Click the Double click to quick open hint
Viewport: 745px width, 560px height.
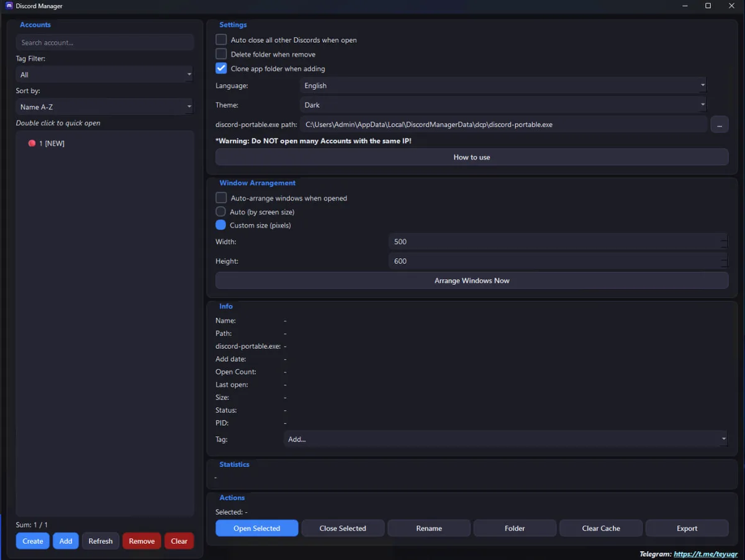[58, 123]
